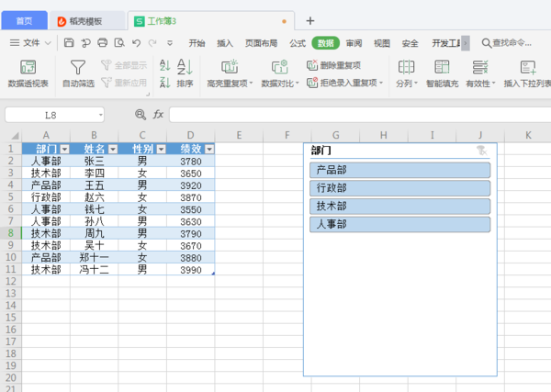The image size is (551, 392).
Task: Click 拒绝录入重复项 reject duplicates
Action: (344, 83)
